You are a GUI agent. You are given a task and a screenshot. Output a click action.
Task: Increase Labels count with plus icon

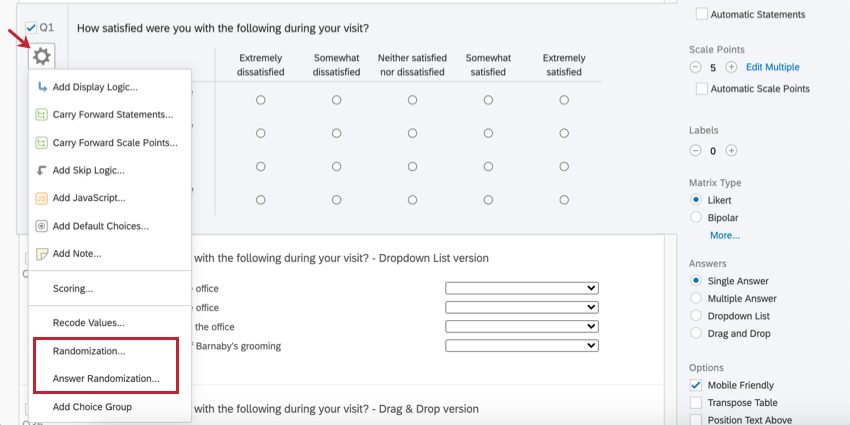731,151
